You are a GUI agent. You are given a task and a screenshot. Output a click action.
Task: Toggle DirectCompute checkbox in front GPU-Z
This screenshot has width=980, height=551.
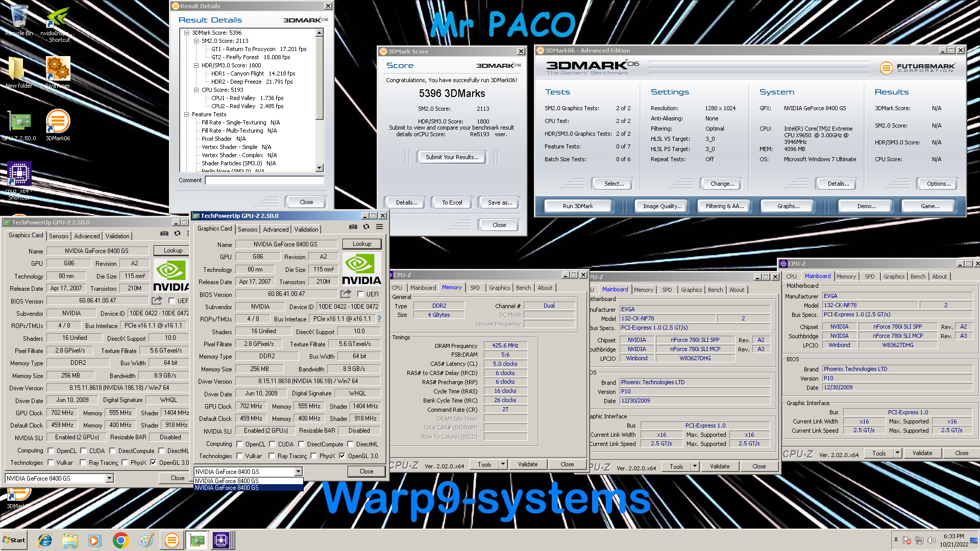point(302,444)
